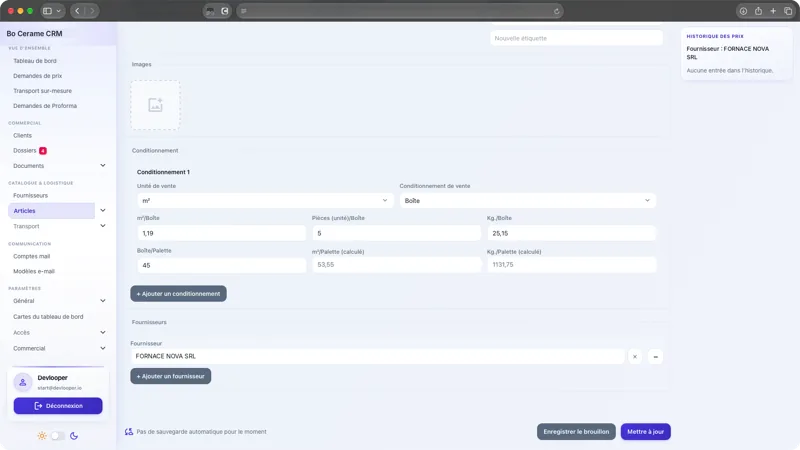Image resolution: width=800 pixels, height=450 pixels.
Task: Open Modèles e-mail in sidebar
Action: [x=34, y=271]
